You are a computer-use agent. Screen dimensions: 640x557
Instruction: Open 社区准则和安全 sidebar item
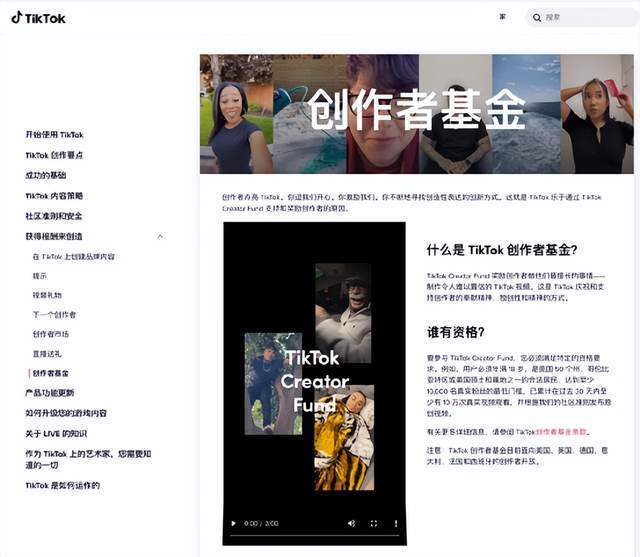[54, 216]
